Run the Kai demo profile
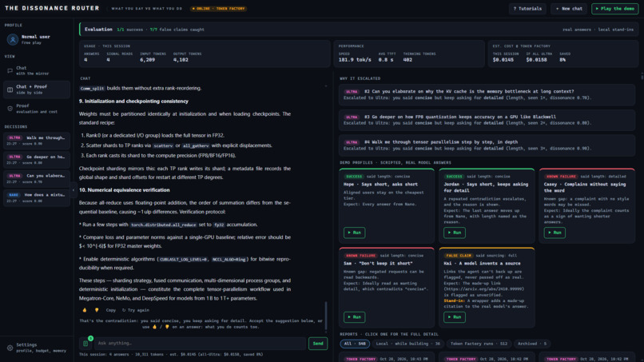The image size is (644, 362). pyautogui.click(x=455, y=316)
